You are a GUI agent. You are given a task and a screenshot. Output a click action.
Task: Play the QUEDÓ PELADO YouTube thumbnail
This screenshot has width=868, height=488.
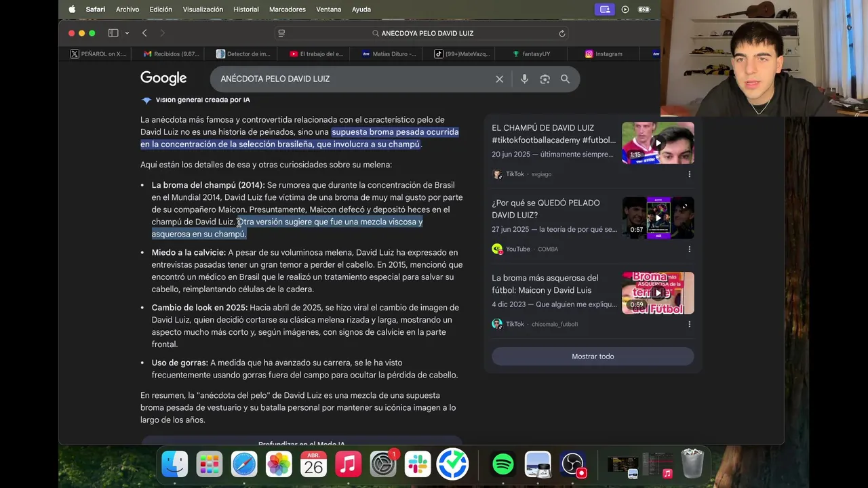point(658,218)
